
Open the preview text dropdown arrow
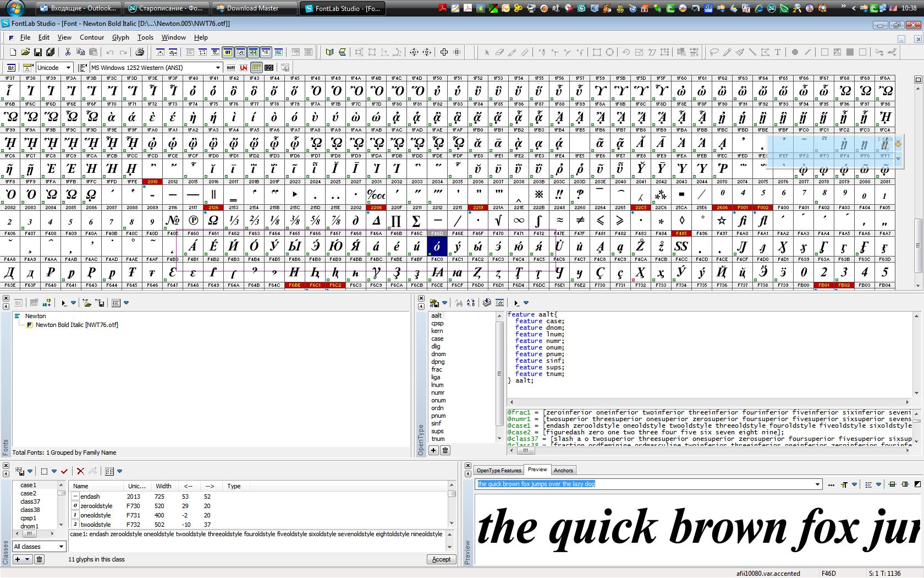click(x=818, y=484)
